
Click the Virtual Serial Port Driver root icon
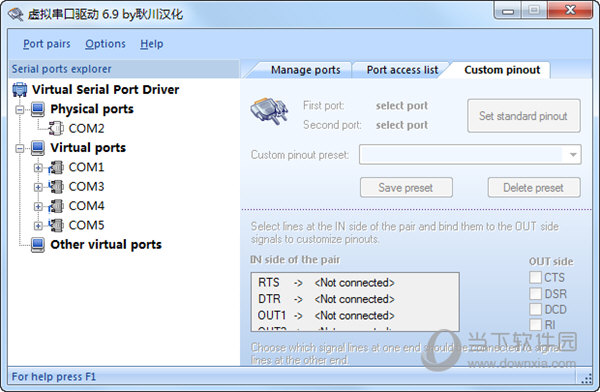[x=20, y=90]
